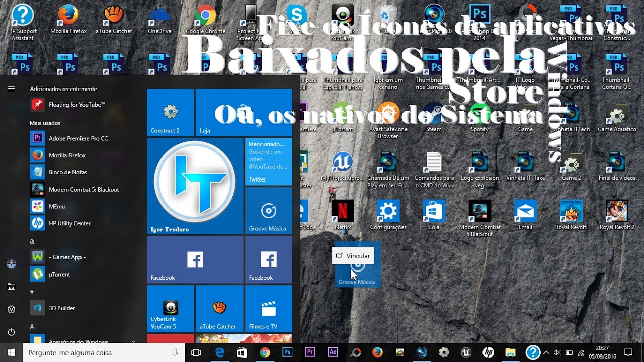
Task: Click the Cortana microphone icon
Action: click(x=175, y=353)
